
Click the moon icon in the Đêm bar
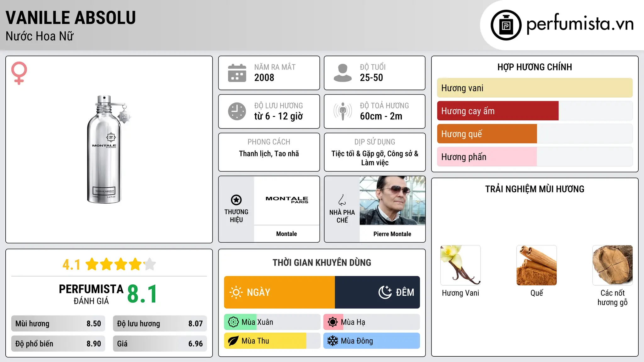[385, 292]
